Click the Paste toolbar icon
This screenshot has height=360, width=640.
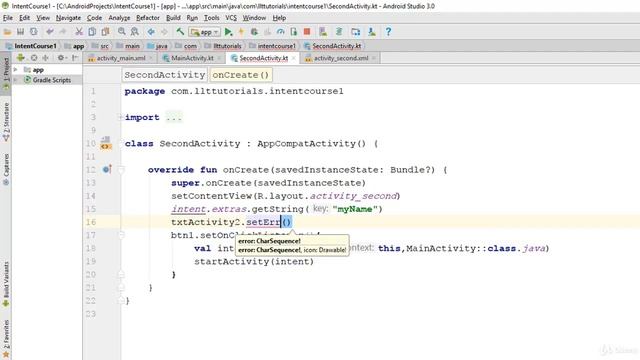[x=105, y=32]
